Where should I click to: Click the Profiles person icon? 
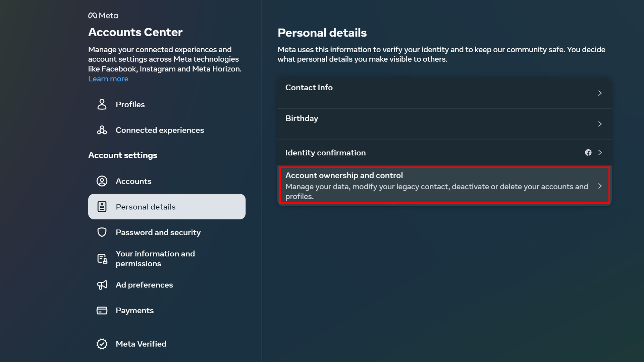coord(102,104)
